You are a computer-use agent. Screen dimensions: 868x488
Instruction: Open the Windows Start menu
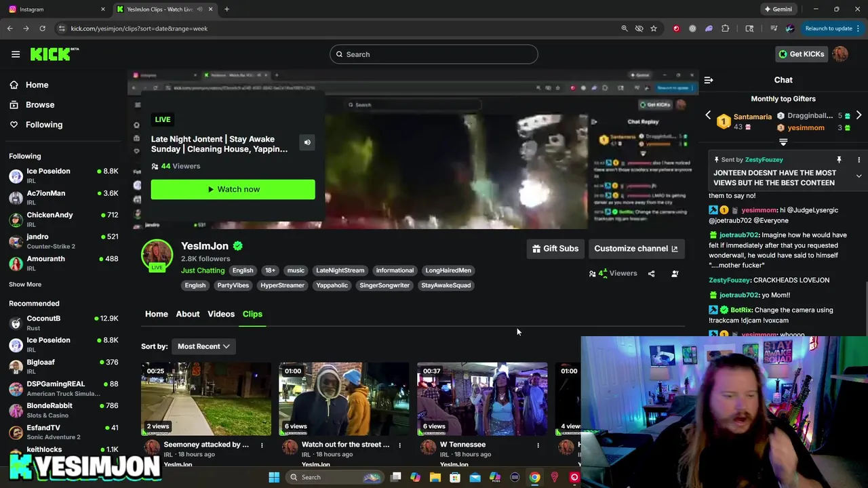click(x=274, y=477)
